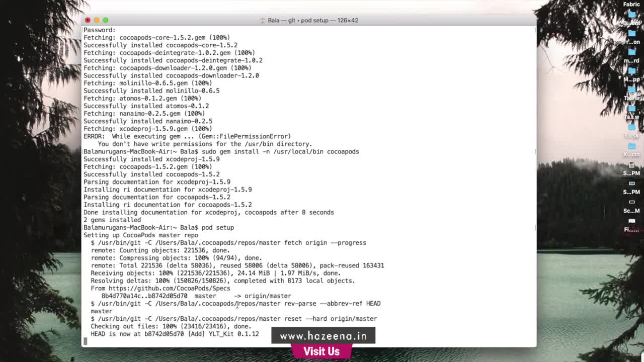The image size is (644, 362).
Task: Click the Terminal cursor block on last line
Action: [86, 341]
